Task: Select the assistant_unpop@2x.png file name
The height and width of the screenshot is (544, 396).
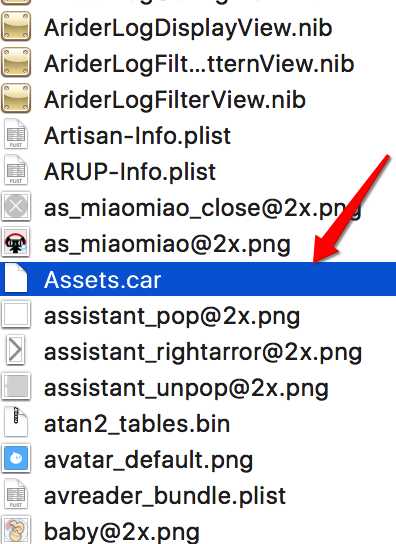Action: [x=186, y=389]
